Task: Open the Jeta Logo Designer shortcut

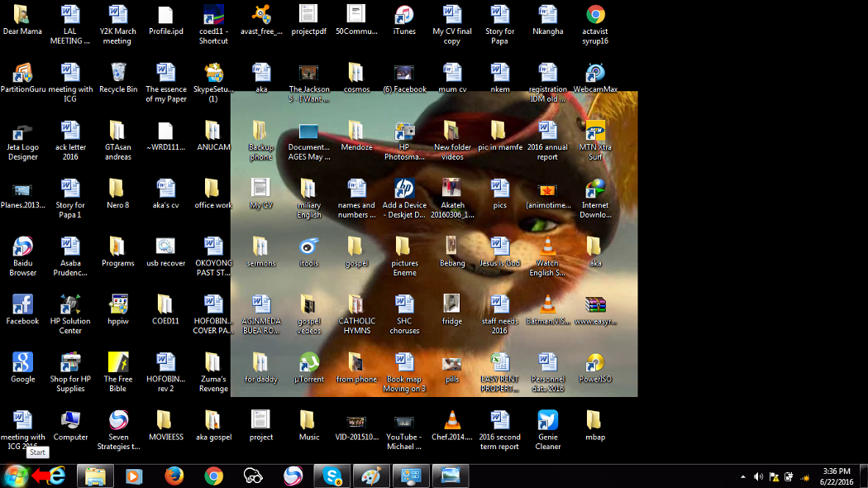Action: click(22, 141)
